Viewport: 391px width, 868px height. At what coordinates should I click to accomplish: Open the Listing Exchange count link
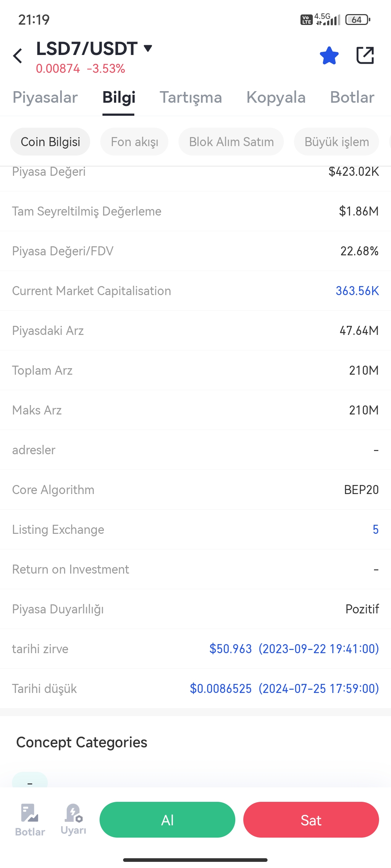point(375,529)
